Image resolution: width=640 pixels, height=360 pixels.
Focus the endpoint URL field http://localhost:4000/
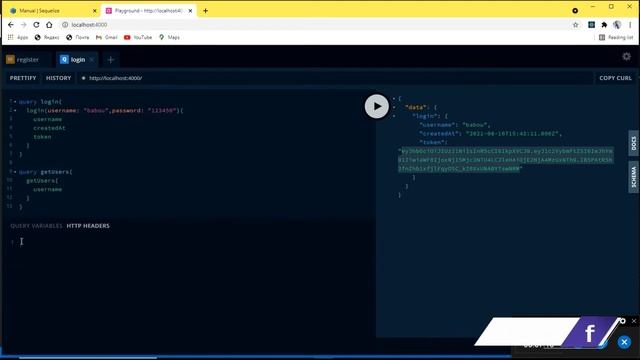pyautogui.click(x=335, y=78)
